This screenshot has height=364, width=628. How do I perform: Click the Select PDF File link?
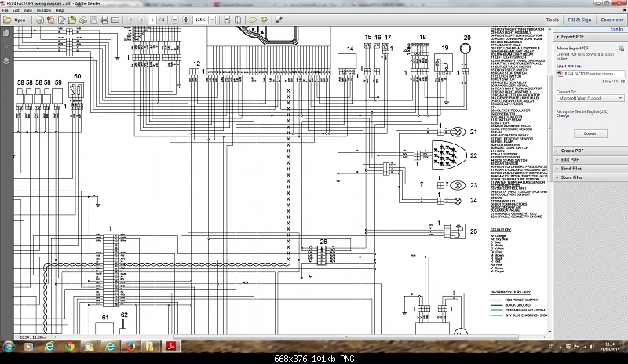[x=568, y=67]
